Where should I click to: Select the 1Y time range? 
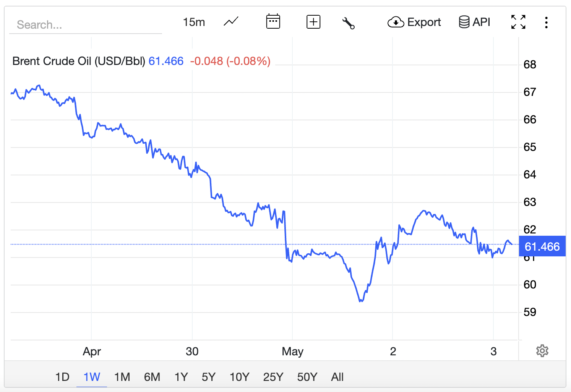(x=181, y=377)
